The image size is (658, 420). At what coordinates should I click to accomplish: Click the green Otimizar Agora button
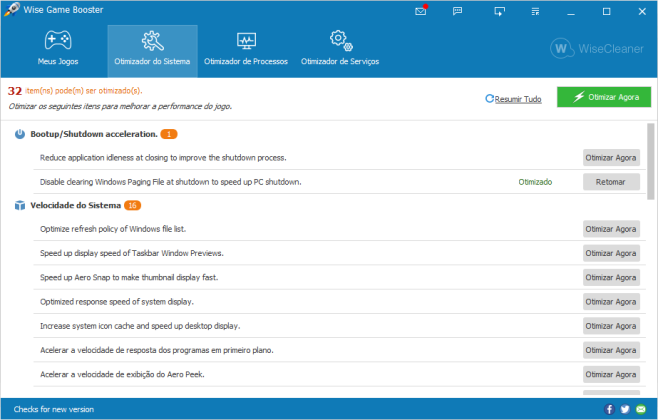(604, 97)
